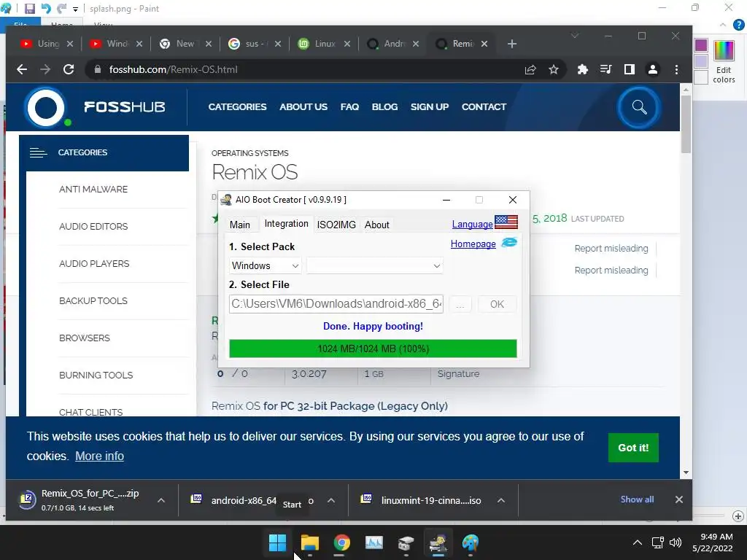Screen dimensions: 747x560
Task: Click Undo in Paint title bar
Action: point(46,9)
